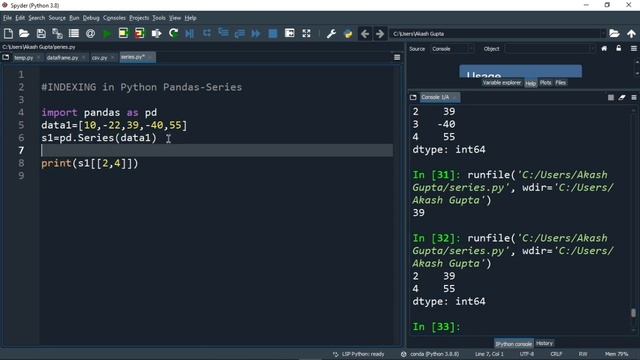The width and height of the screenshot is (640, 360).
Task: Click LSP Python ready status entry
Action: point(359,354)
